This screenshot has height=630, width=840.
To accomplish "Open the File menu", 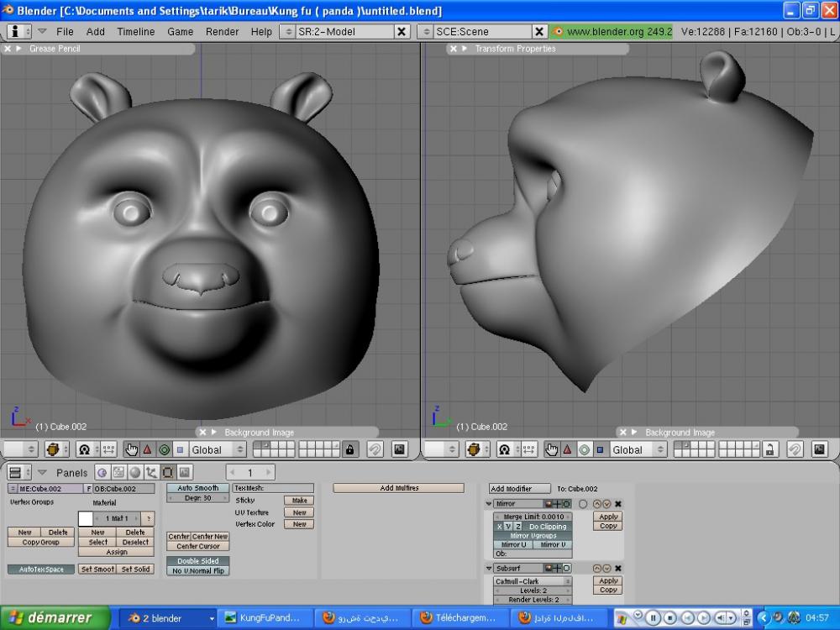I will tap(65, 32).
